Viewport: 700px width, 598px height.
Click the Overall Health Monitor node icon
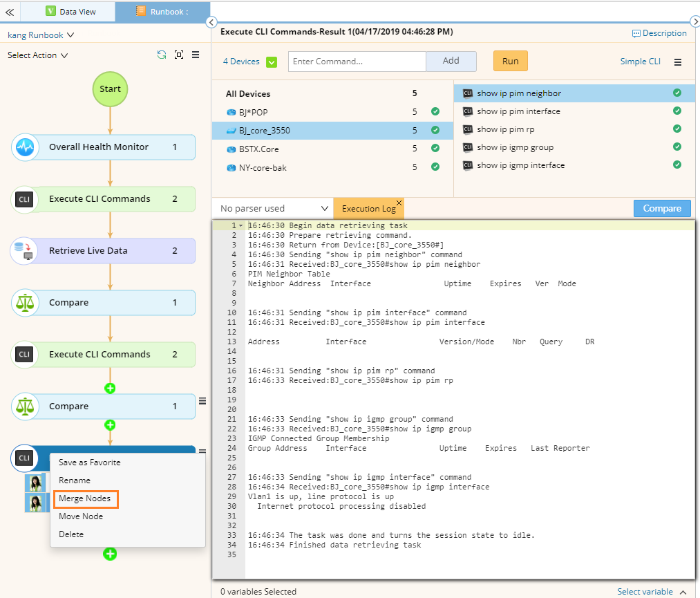(x=25, y=147)
